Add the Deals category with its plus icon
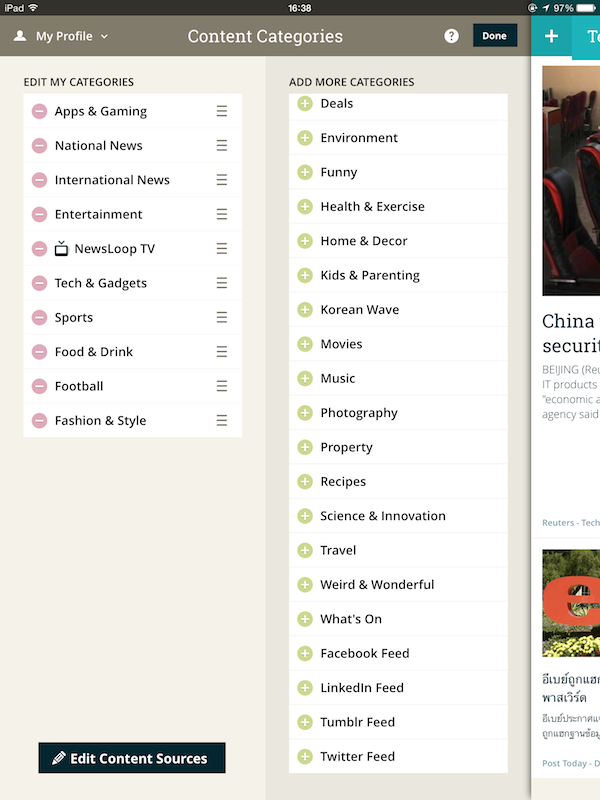This screenshot has height=800, width=600. coord(305,104)
